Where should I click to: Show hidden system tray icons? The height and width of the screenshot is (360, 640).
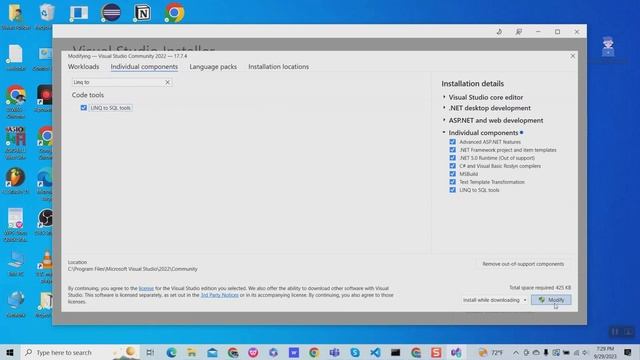(516, 352)
